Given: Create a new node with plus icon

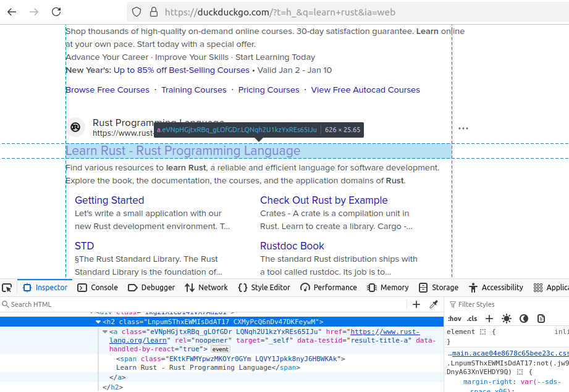Looking at the screenshot, I should [416, 304].
